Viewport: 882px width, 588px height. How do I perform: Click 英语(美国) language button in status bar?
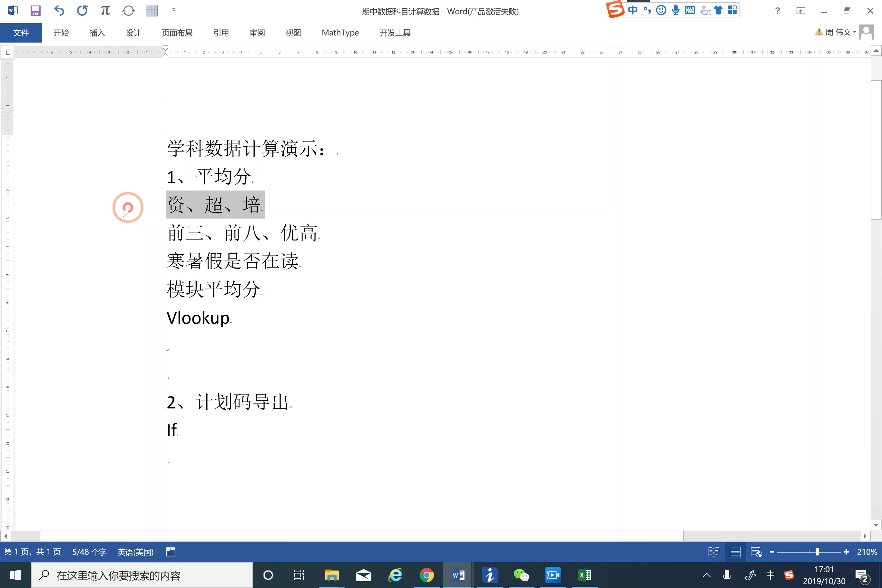(x=136, y=552)
